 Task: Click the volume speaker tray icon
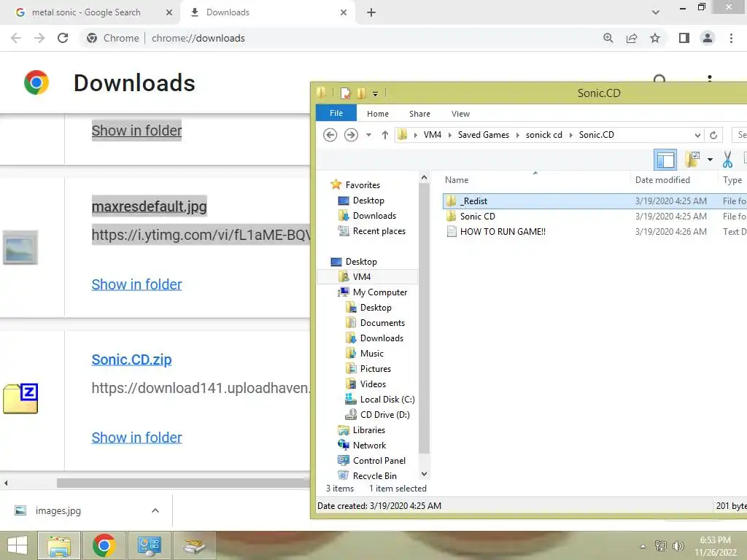click(x=678, y=545)
